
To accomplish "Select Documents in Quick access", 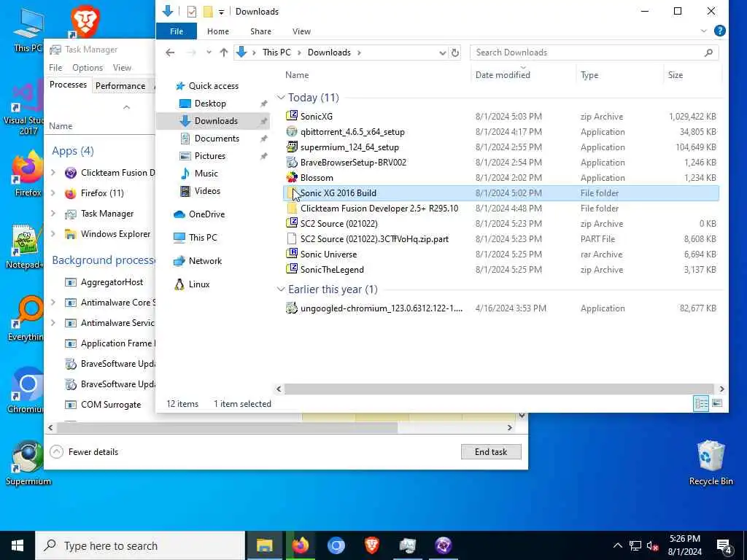I will [x=217, y=138].
